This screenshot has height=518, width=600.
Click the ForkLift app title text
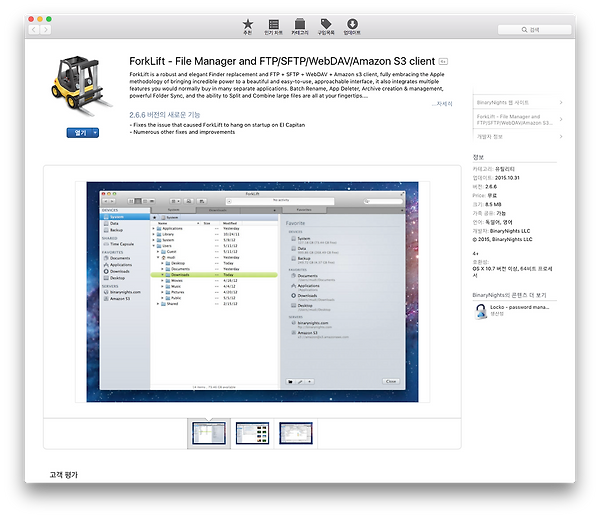coord(282,61)
